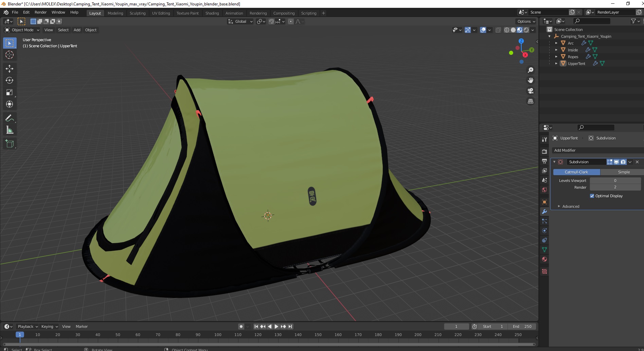Remove the Subdivision modifier with X
644x351 pixels.
click(637, 162)
